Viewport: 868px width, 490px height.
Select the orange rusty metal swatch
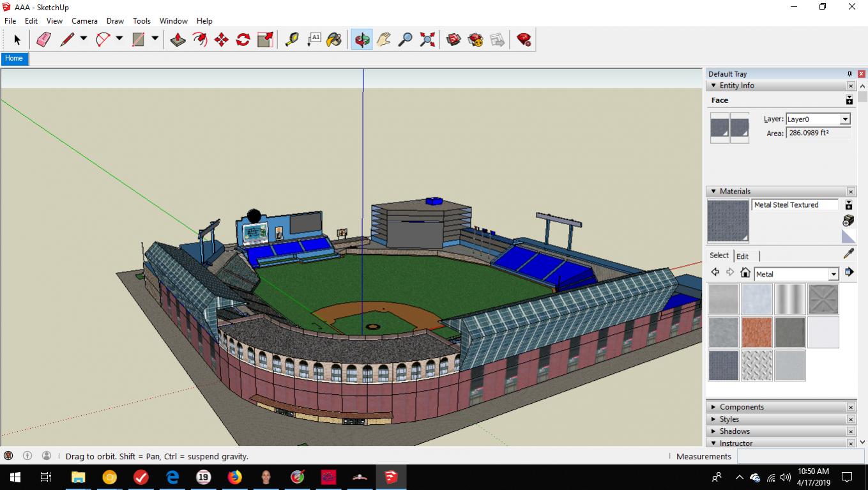(x=757, y=332)
